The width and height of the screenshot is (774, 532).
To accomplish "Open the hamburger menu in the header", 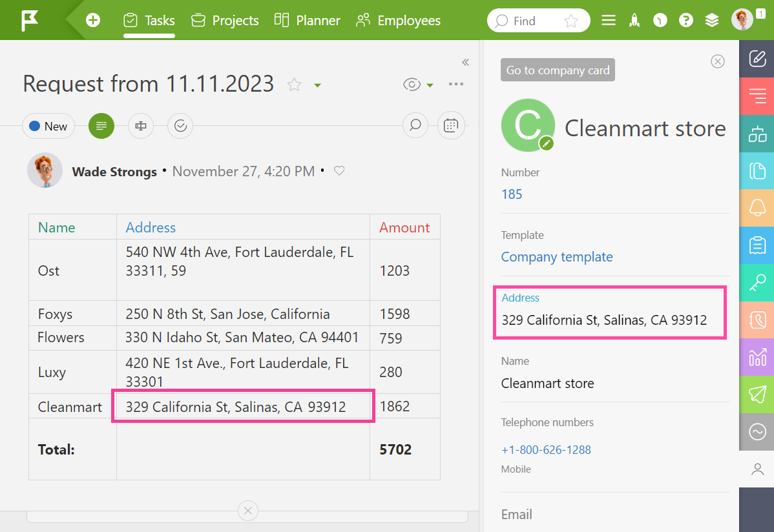I will click(x=608, y=20).
